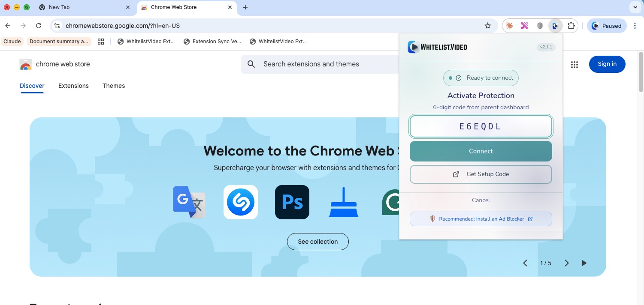Click the 1 / 5 slide counter
The width and height of the screenshot is (644, 305).
[x=546, y=263]
